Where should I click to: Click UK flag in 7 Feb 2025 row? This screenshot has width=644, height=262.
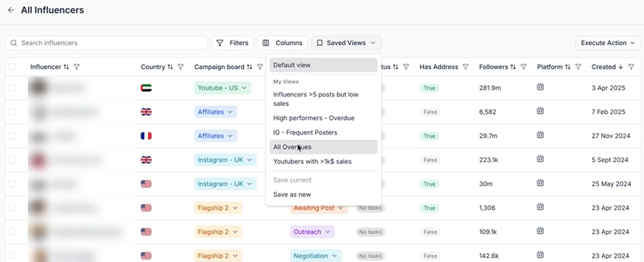click(146, 112)
